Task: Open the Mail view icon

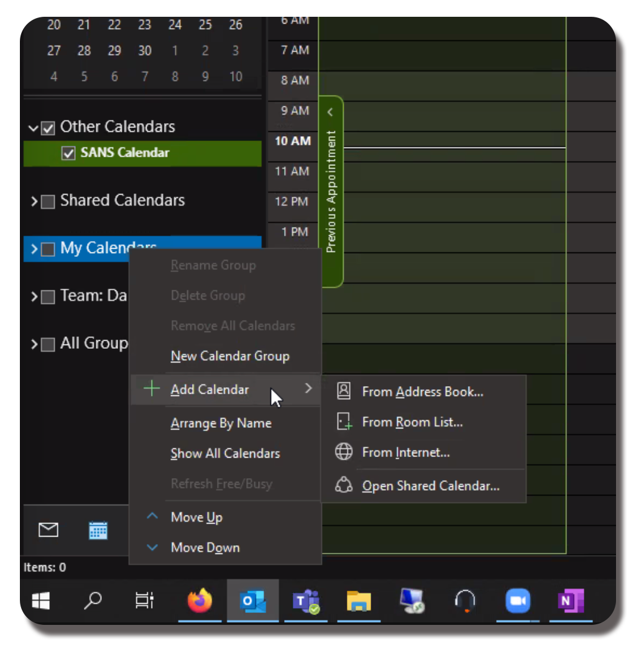Action: tap(48, 529)
